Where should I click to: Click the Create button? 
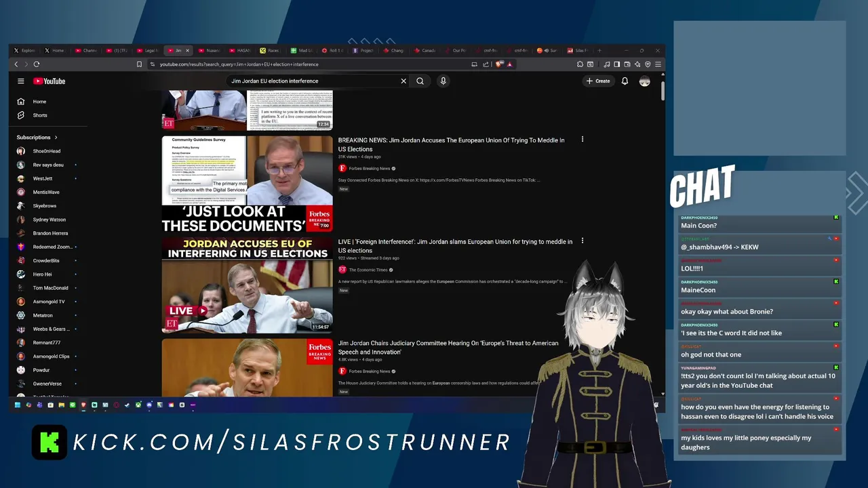598,81
